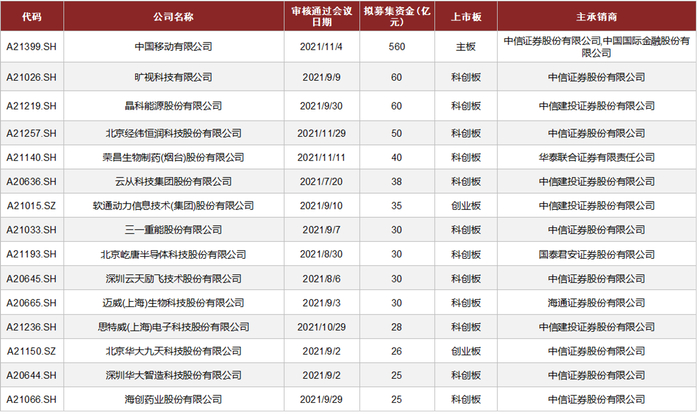Select the amount 40
Screen dimensions: 700x414
coord(397,157)
